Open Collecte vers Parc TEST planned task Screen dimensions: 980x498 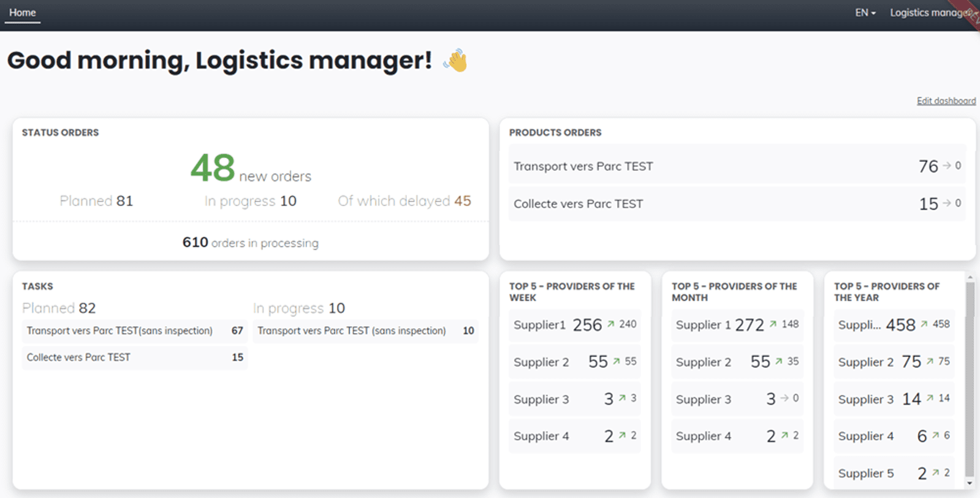click(x=134, y=358)
